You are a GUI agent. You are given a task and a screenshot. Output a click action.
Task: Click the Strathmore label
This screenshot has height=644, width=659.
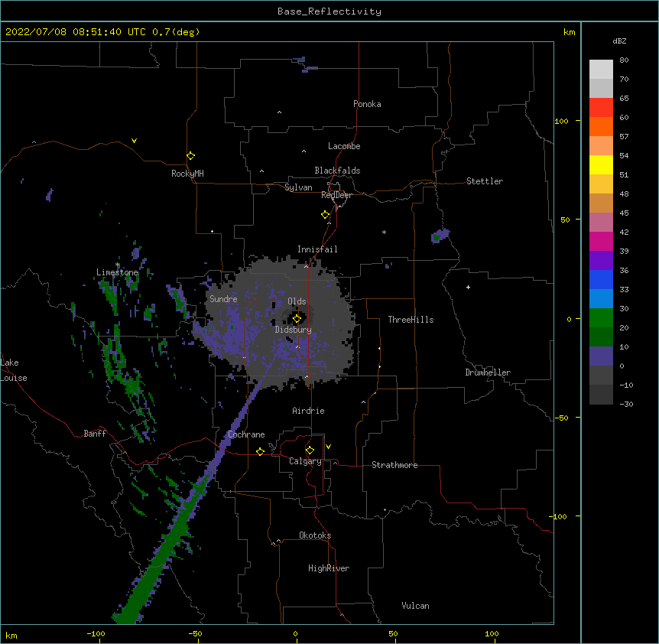click(394, 465)
